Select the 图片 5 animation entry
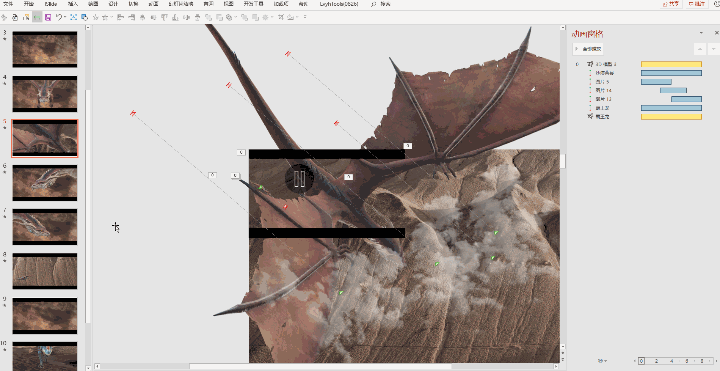 [602, 82]
